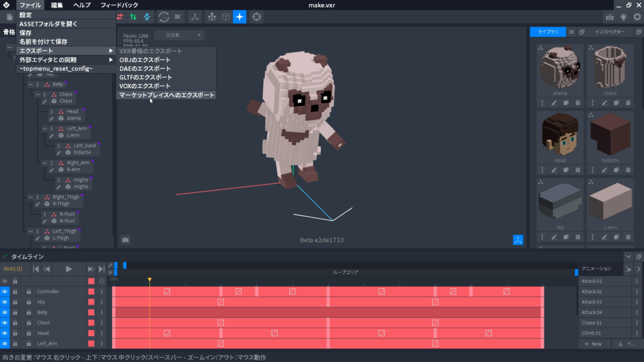The height and width of the screenshot is (362, 644).
Task: Toggle visibility of Controller track
Action: click(x=4, y=291)
